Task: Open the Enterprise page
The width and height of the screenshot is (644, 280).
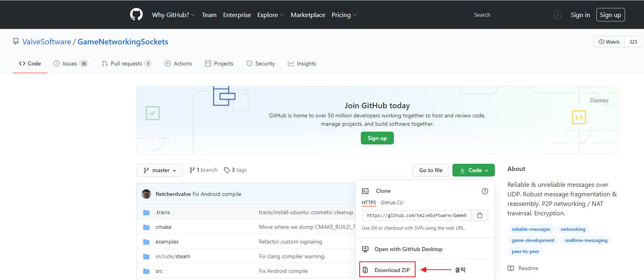Action: point(237,15)
